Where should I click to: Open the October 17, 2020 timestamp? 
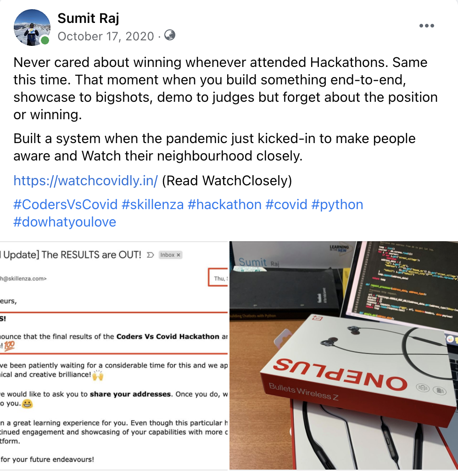point(106,36)
